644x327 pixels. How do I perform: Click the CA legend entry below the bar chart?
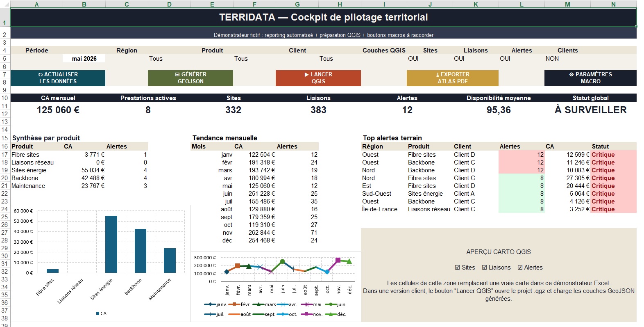click(101, 313)
